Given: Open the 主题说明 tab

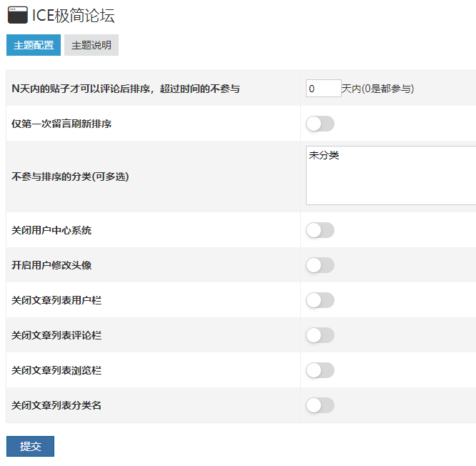Looking at the screenshot, I should (91, 45).
